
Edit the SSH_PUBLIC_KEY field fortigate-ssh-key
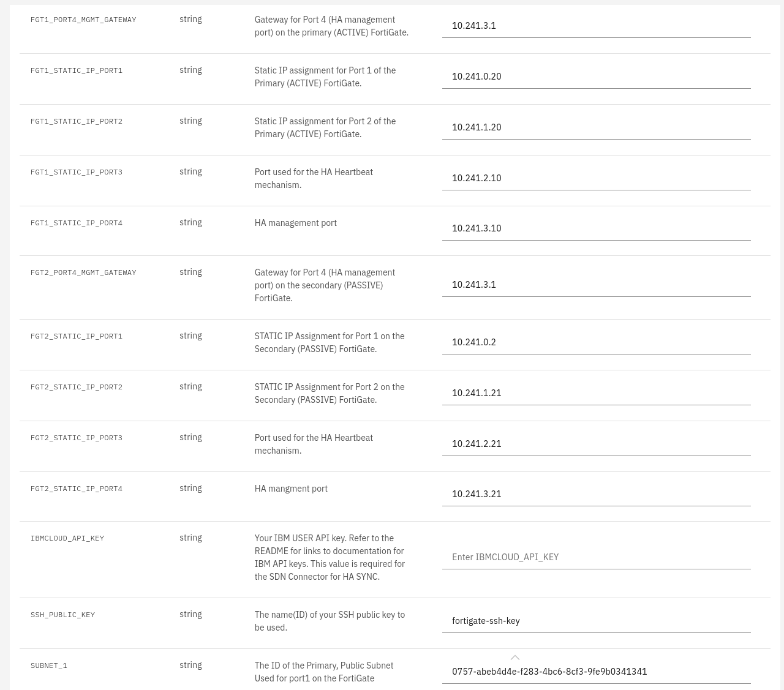click(x=596, y=621)
